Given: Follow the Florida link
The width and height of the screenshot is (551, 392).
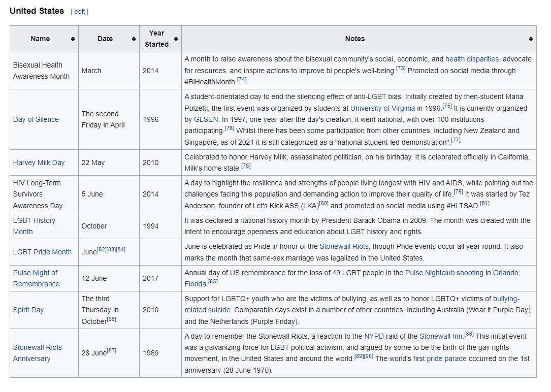Looking at the screenshot, I should click(196, 284).
